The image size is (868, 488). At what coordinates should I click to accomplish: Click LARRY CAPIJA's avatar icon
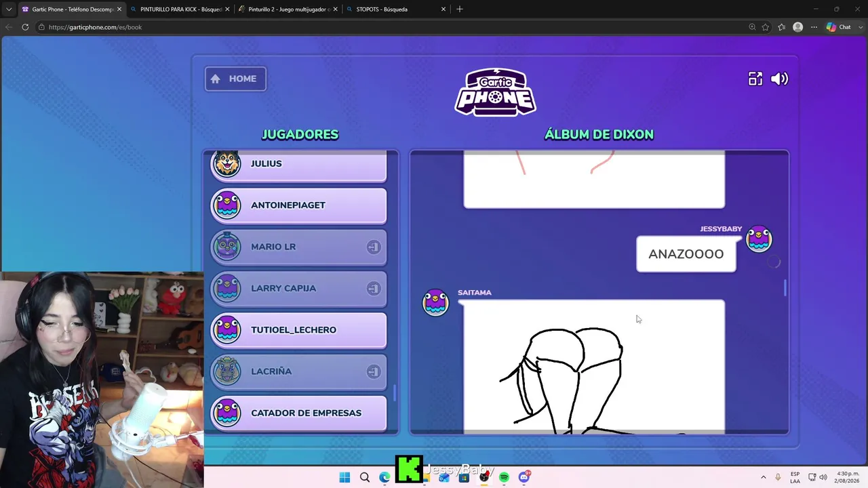tap(226, 288)
